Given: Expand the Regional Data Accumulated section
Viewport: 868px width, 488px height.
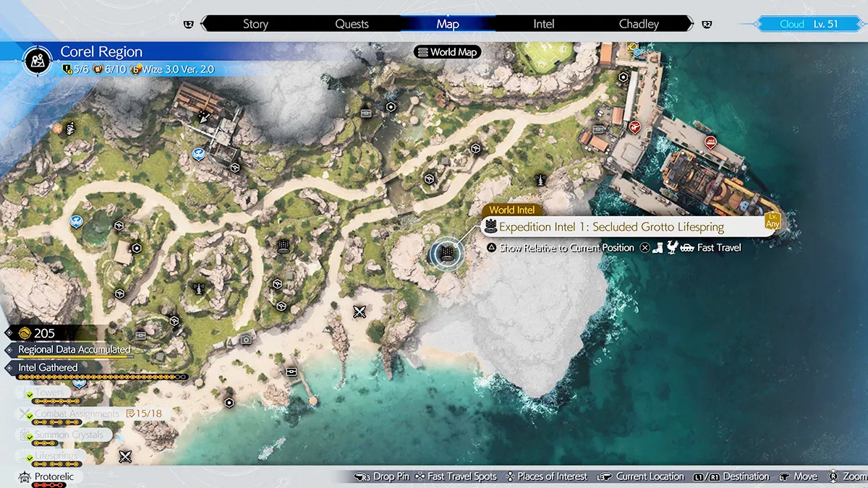Looking at the screenshot, I should [x=74, y=349].
